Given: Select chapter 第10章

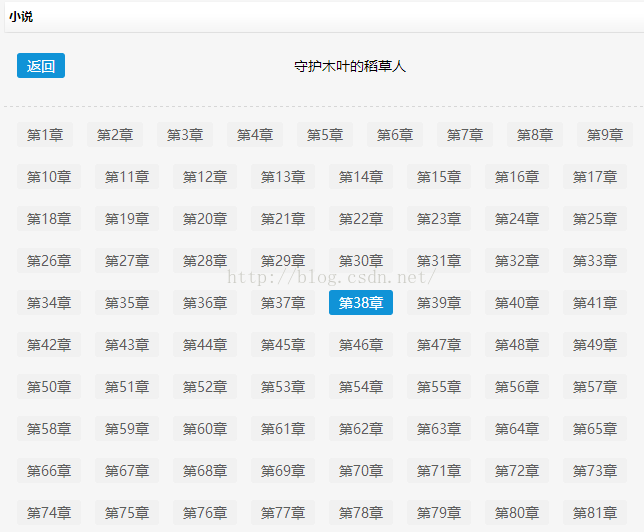Looking at the screenshot, I should tap(49, 177).
